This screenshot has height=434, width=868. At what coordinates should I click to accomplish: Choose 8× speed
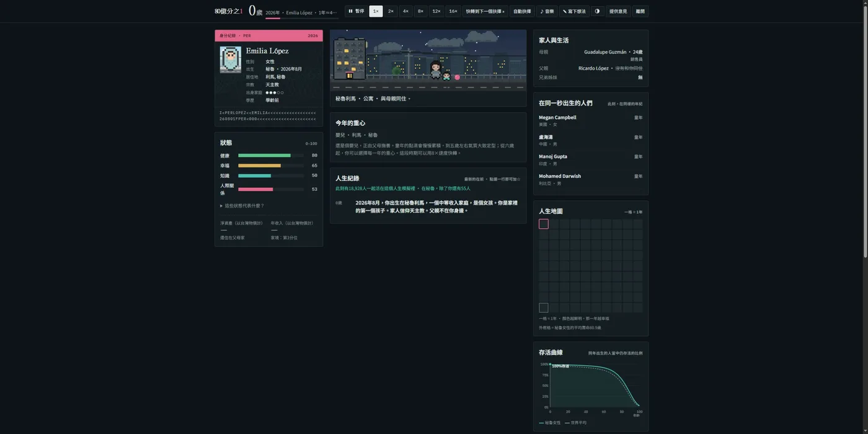[x=420, y=11]
